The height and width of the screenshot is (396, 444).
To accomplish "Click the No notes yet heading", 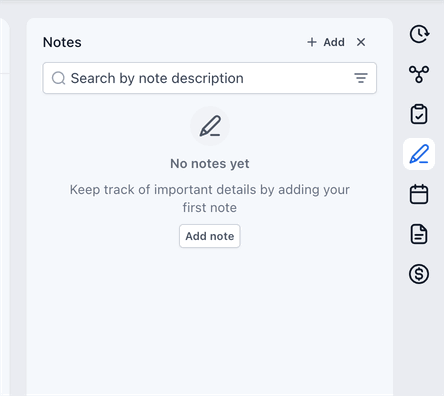I will [x=210, y=164].
